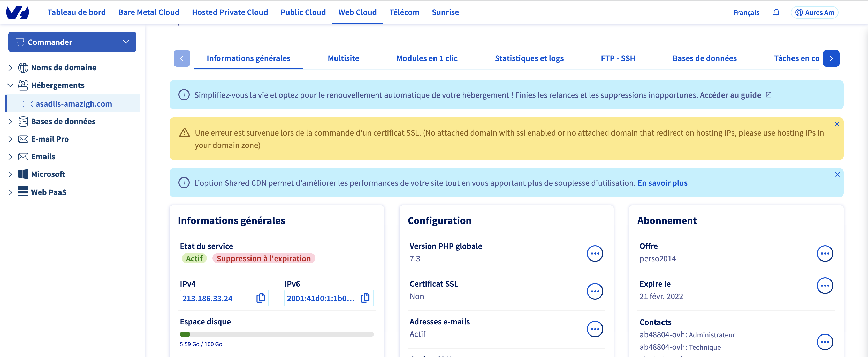Open the Public Cloud menu
Screen dimensions: 868x357
click(x=303, y=12)
